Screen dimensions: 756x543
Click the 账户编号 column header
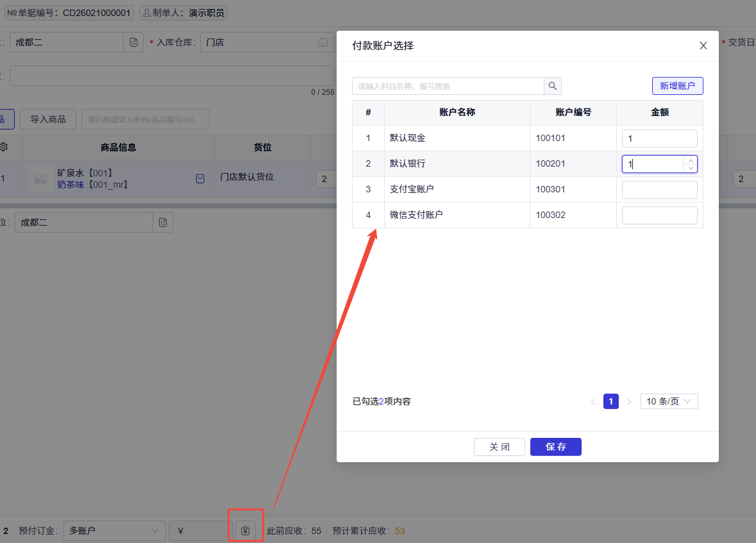[573, 112]
